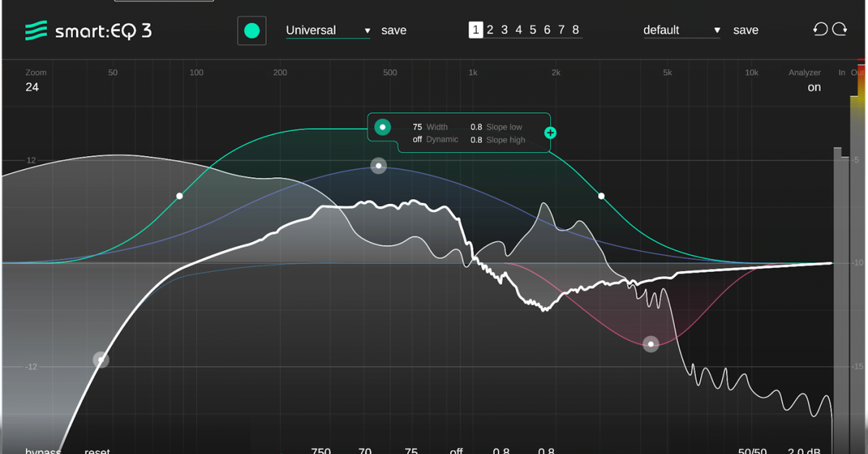Select the low-cut node at the bottom left
The height and width of the screenshot is (454, 868).
[101, 359]
